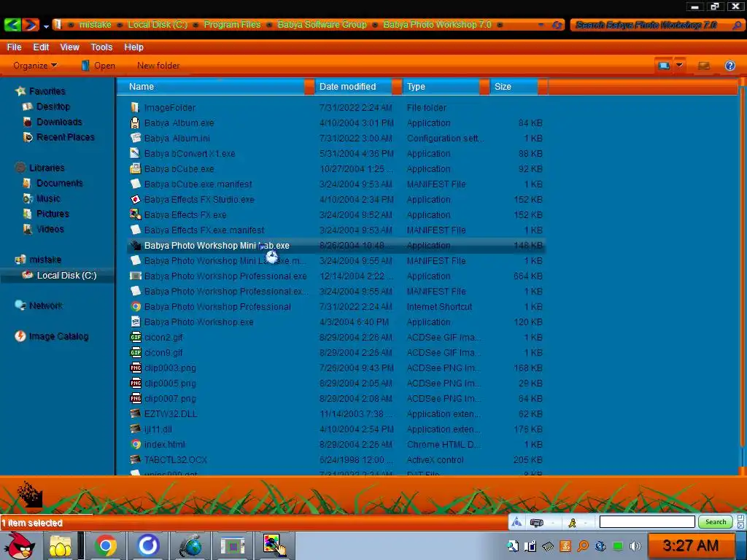Click Program Files in the address path
Viewport: 747px width, 560px height.
232,24
